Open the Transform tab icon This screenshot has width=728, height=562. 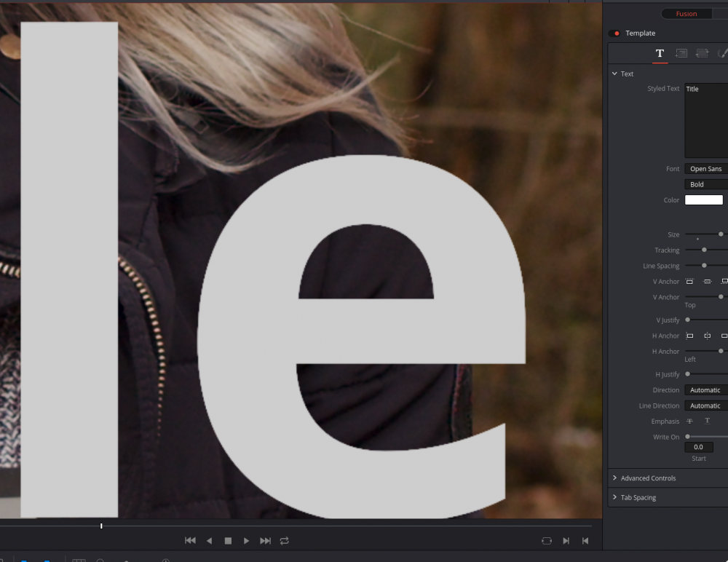coord(702,53)
